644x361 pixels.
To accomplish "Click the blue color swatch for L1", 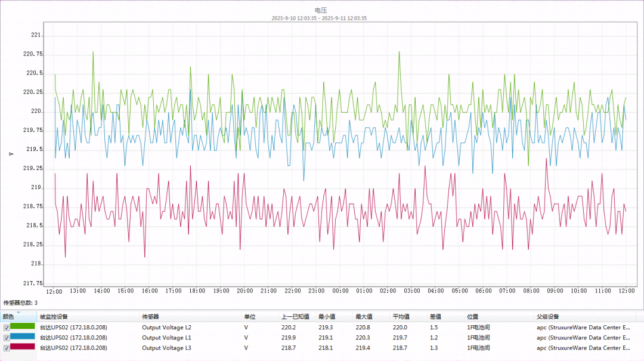I will pos(23,337).
